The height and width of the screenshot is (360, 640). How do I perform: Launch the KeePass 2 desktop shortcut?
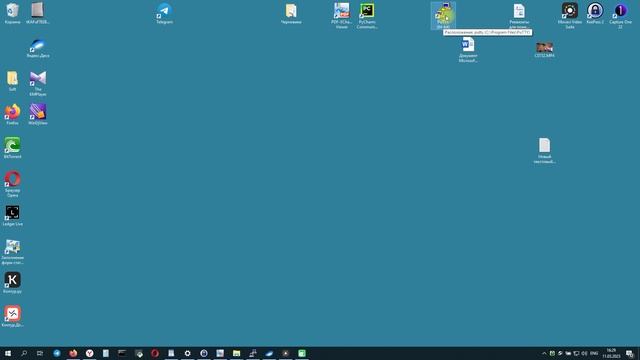click(x=595, y=13)
